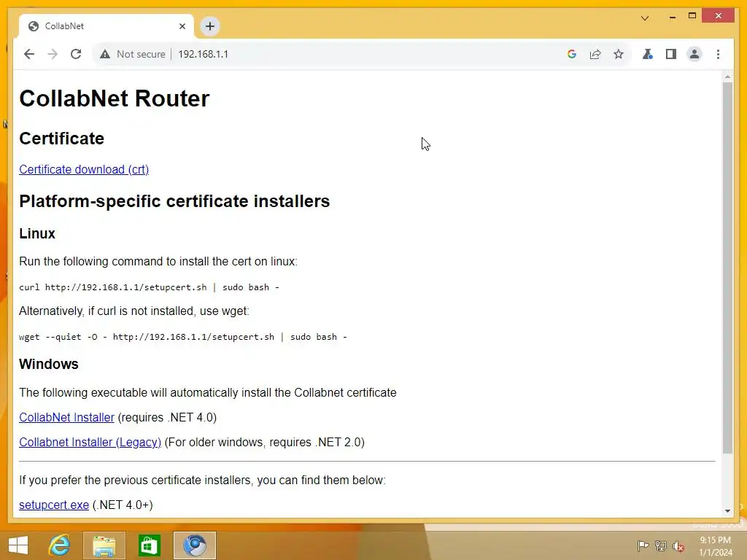Click the CollabNet Router heading

tap(115, 98)
